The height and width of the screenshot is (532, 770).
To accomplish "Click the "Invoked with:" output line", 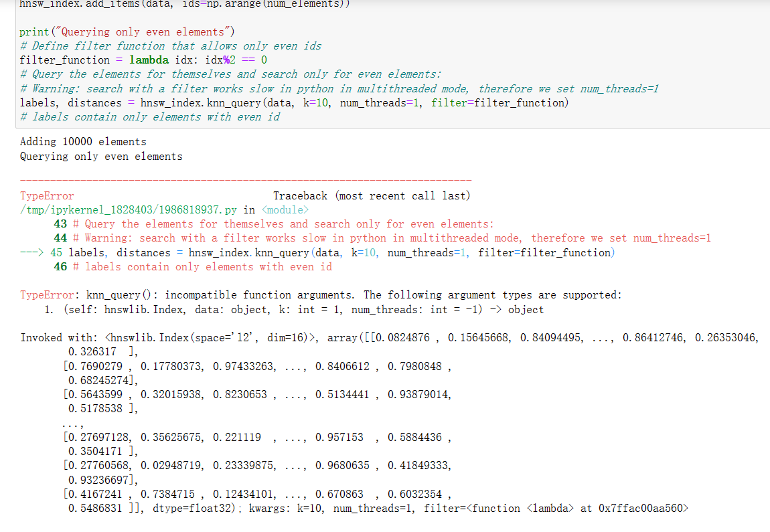I will 57,337.
